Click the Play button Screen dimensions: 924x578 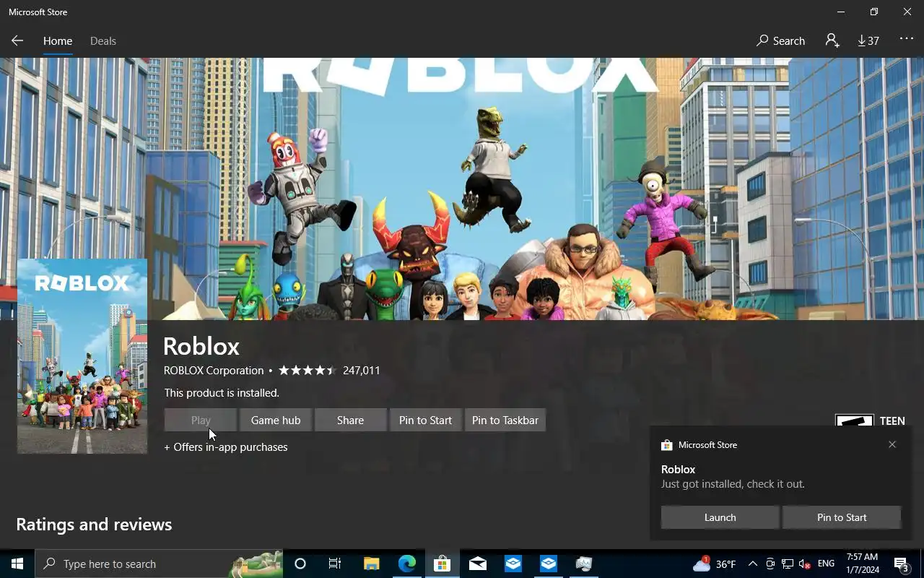point(201,420)
